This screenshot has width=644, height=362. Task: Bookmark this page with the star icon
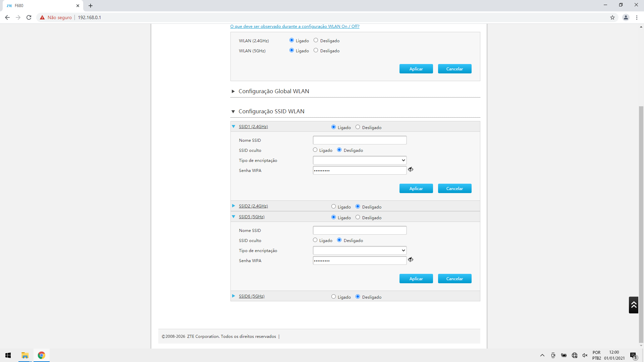tap(612, 17)
